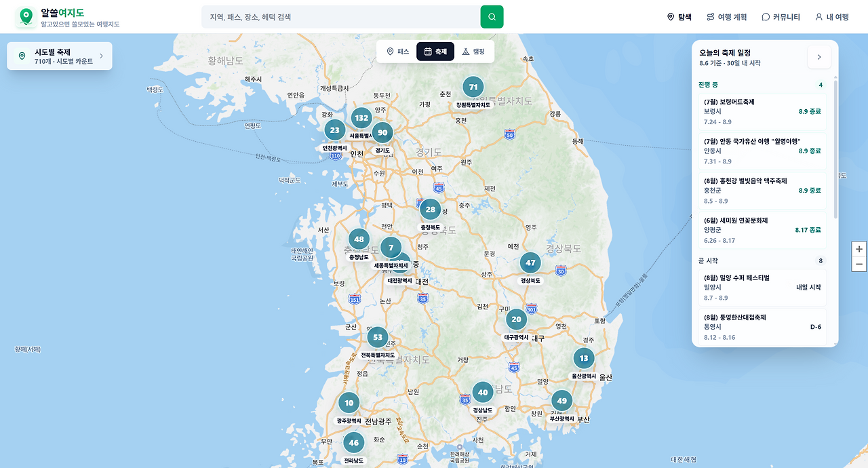The image size is (868, 468).
Task: Click the 13 cluster for 울산광역시
Action: click(x=584, y=358)
